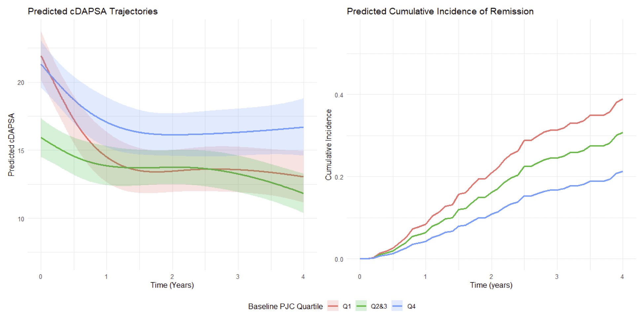Click the 10 tick on the cDAPSA axis
The height and width of the screenshot is (323, 644).
(21, 219)
